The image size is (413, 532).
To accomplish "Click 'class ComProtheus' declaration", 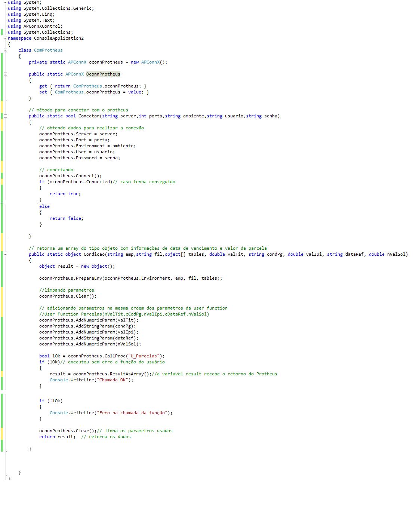I will (40, 50).
